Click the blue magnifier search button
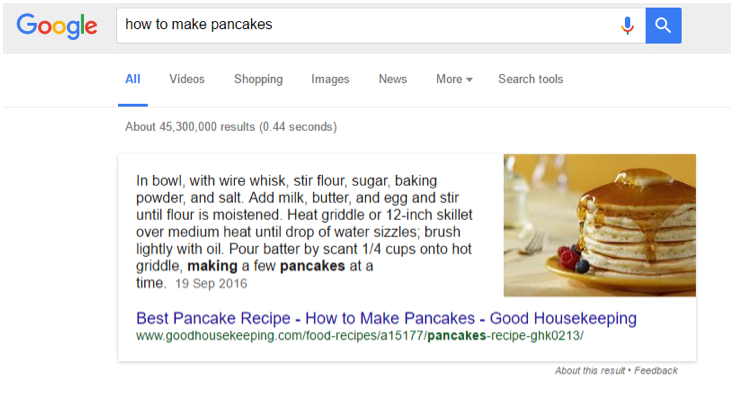Image resolution: width=739 pixels, height=394 pixels. [x=663, y=25]
